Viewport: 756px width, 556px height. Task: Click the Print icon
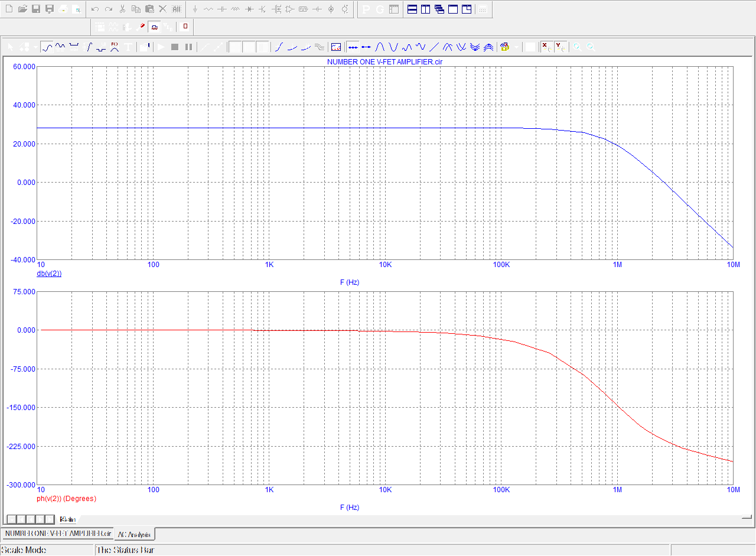pyautogui.click(x=63, y=9)
